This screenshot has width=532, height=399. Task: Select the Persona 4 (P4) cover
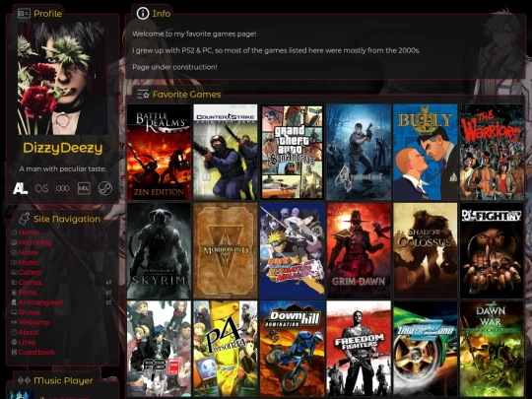point(226,349)
